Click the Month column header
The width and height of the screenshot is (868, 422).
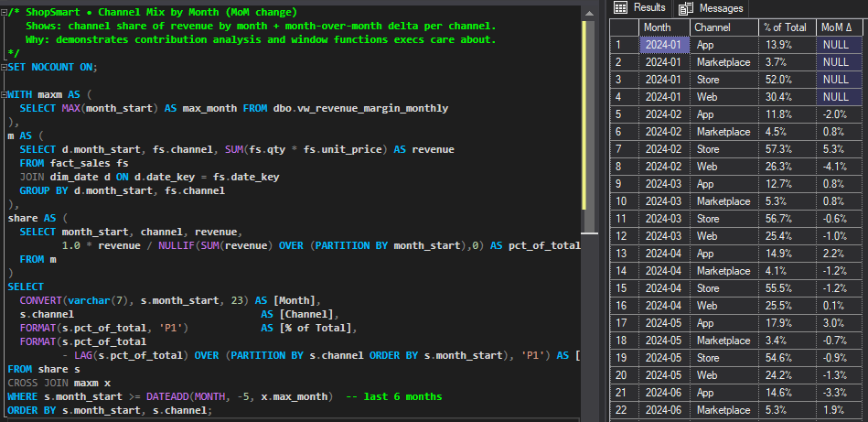(663, 27)
